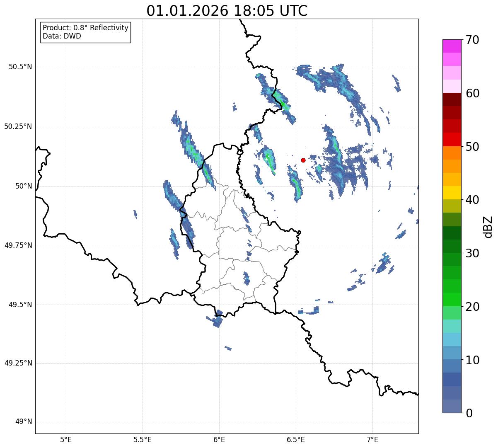Click the Data: DWD label

tap(62, 36)
